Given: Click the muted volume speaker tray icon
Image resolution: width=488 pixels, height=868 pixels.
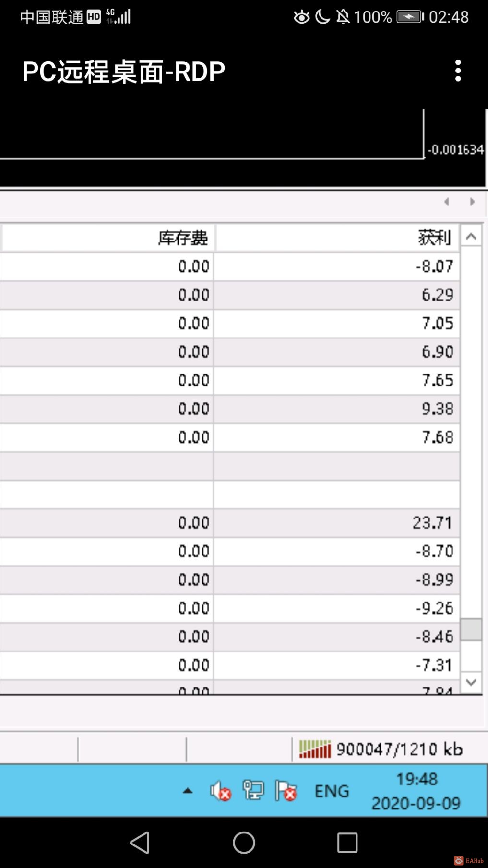Looking at the screenshot, I should click(220, 791).
